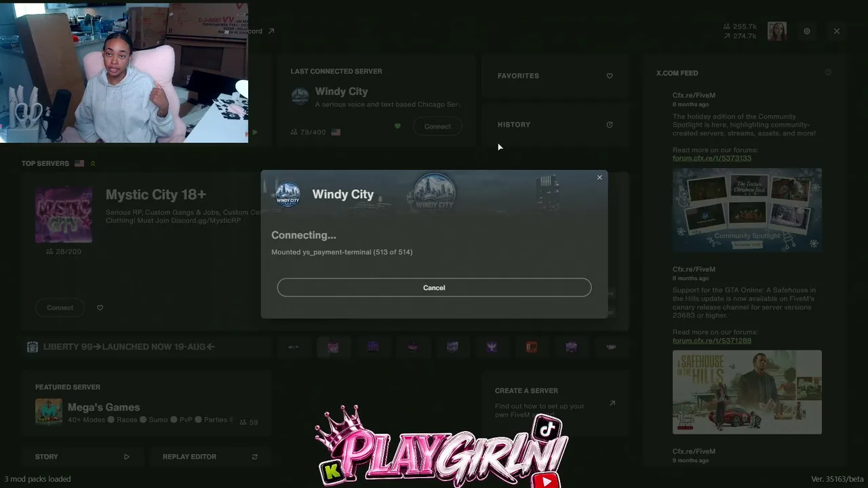This screenshot has width=868, height=488.
Task: Open the user profile avatar
Action: (777, 31)
